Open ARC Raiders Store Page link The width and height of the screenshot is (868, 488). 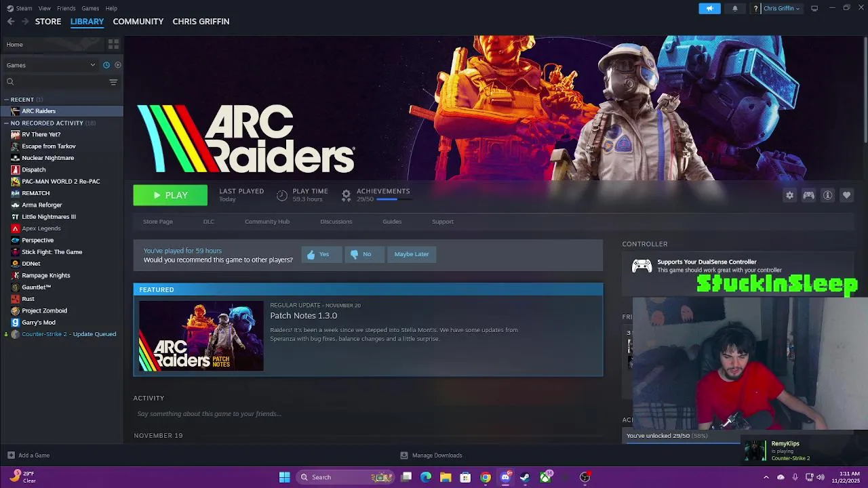pos(158,222)
